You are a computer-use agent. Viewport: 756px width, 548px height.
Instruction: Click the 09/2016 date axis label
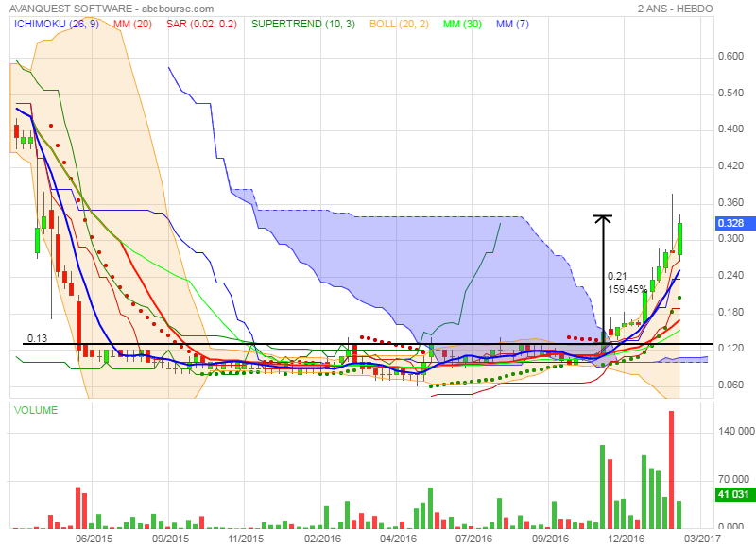click(550, 539)
